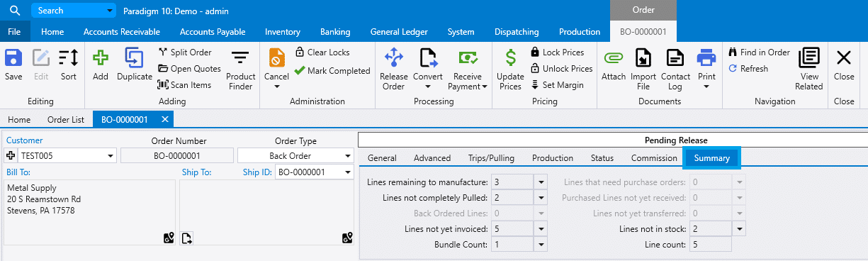The height and width of the screenshot is (261, 868).
Task: Click the Attach paperclip icon
Action: tap(614, 58)
